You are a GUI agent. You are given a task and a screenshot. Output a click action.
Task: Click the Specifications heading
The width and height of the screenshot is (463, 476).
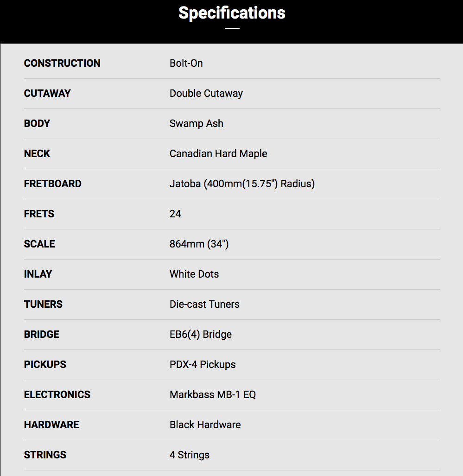tap(232, 13)
